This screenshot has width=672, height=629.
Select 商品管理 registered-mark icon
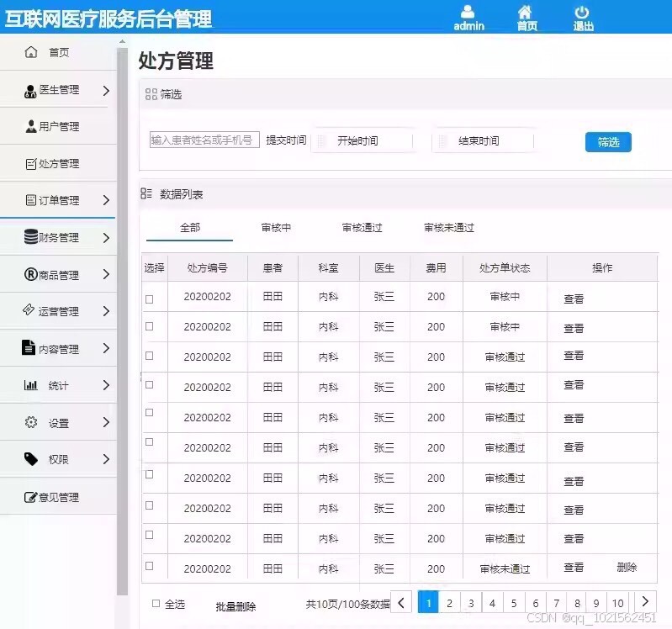[x=31, y=274]
